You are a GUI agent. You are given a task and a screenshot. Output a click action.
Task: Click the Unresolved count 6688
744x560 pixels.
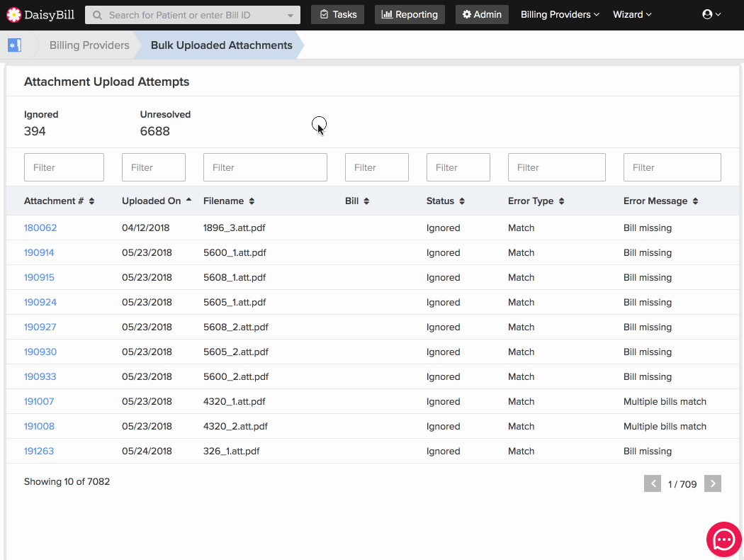tap(154, 131)
